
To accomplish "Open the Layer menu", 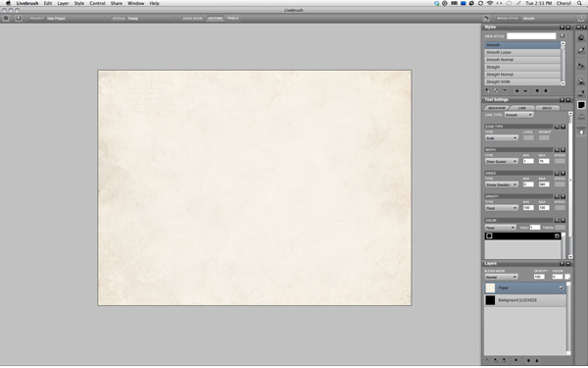I will point(63,3).
